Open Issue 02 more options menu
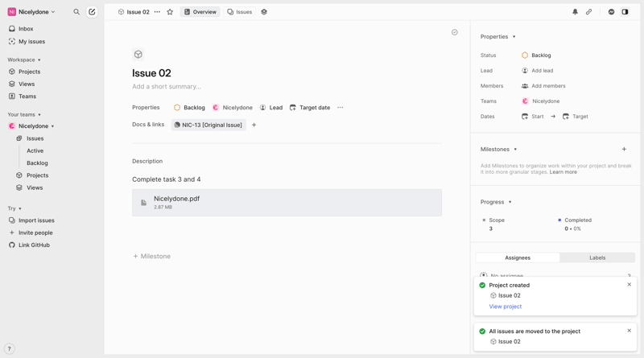Screen dimensions: 644x358 pos(157,12)
